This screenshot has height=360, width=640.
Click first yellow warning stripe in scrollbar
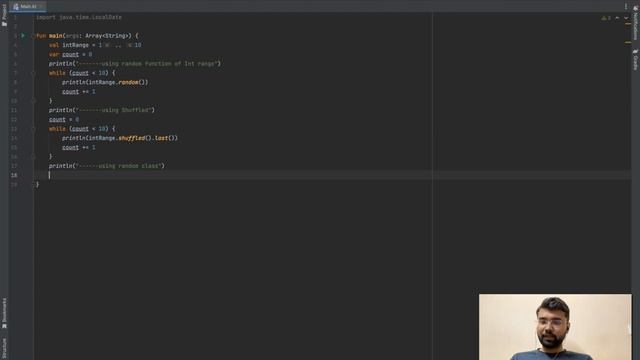628,24
